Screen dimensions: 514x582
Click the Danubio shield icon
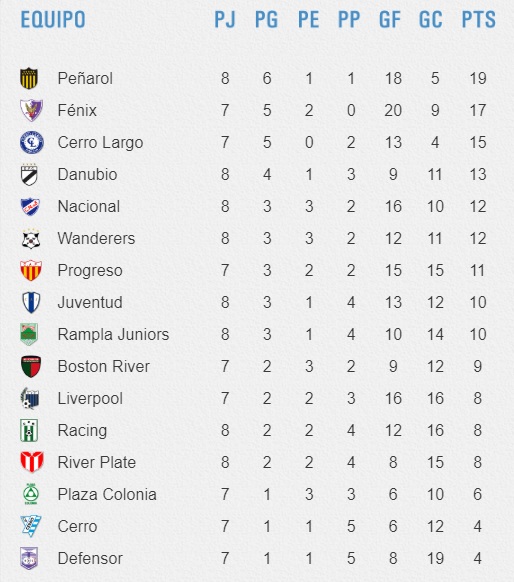point(29,174)
